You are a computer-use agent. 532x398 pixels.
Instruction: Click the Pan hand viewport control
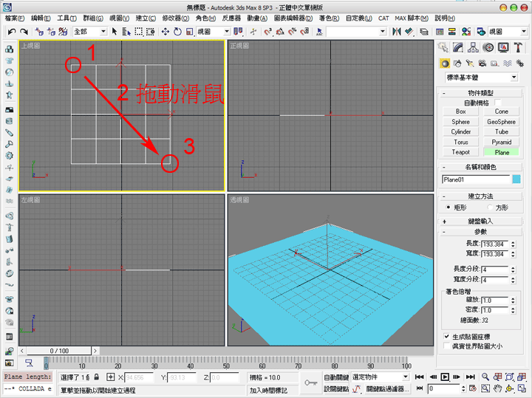[x=497, y=388]
